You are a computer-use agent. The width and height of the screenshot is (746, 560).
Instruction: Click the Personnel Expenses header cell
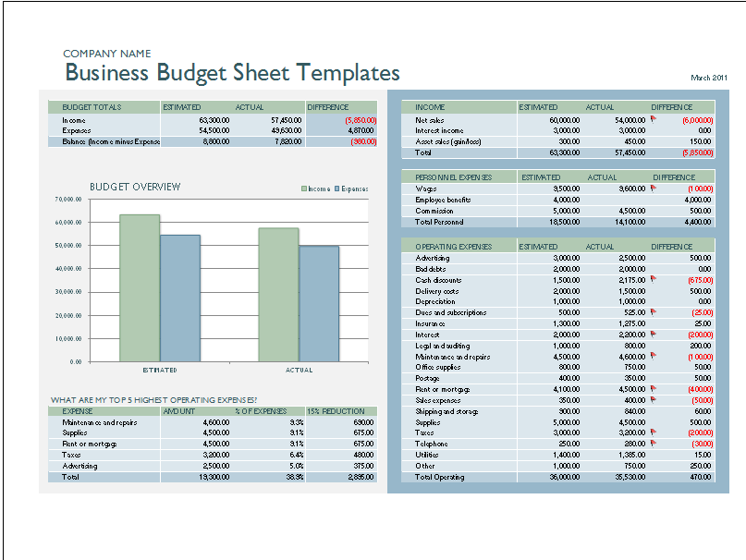454,177
